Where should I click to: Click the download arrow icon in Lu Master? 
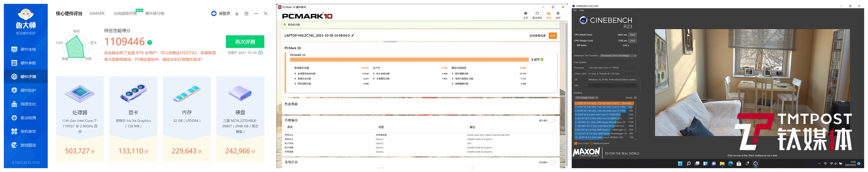[x=237, y=13]
